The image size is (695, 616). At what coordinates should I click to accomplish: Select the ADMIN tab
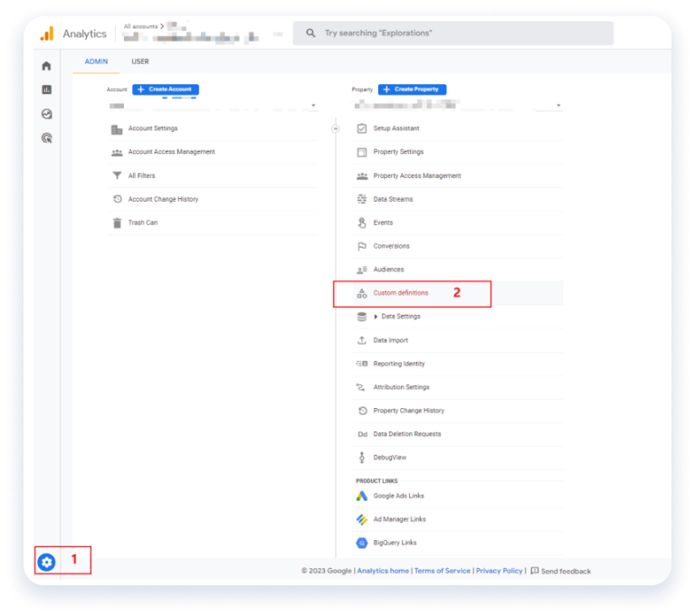point(96,62)
